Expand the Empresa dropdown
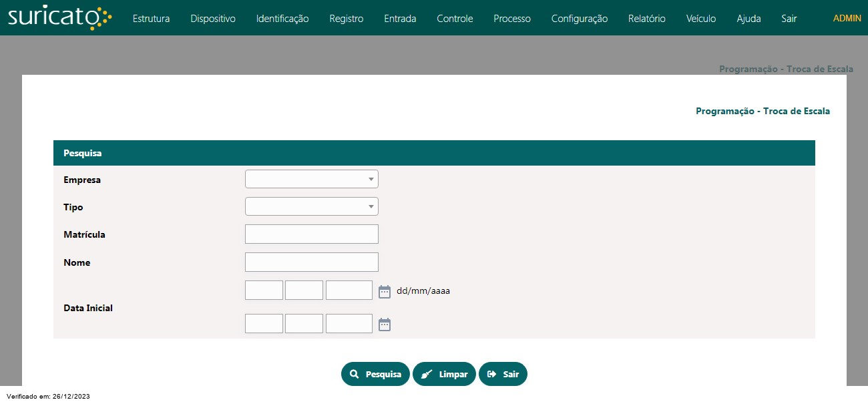 [311, 179]
